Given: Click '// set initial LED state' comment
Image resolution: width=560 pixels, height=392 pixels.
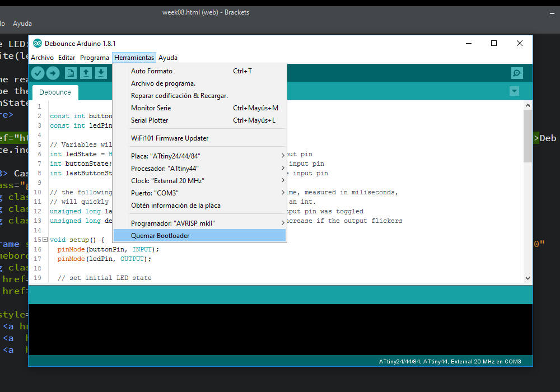Looking at the screenshot, I should (x=104, y=278).
